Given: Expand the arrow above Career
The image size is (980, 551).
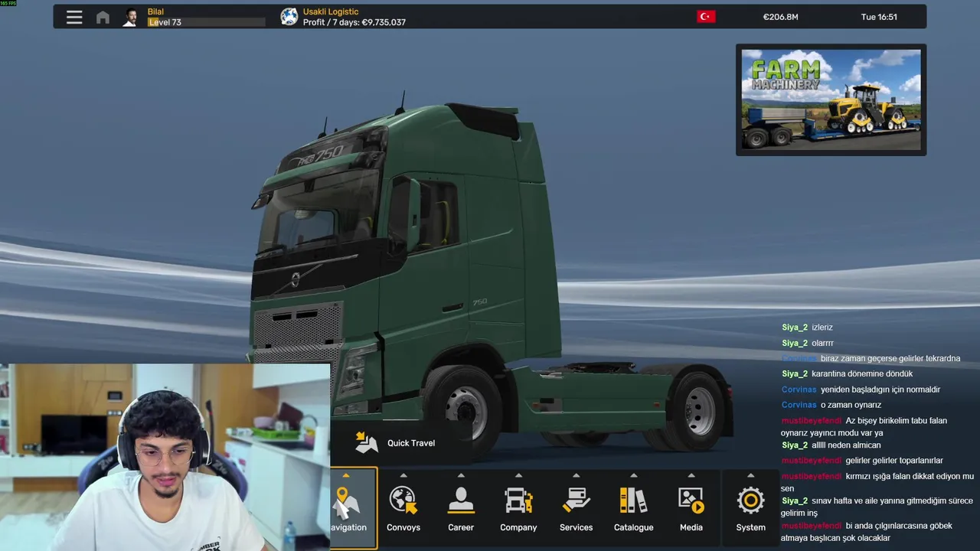Looking at the screenshot, I should pos(461,475).
